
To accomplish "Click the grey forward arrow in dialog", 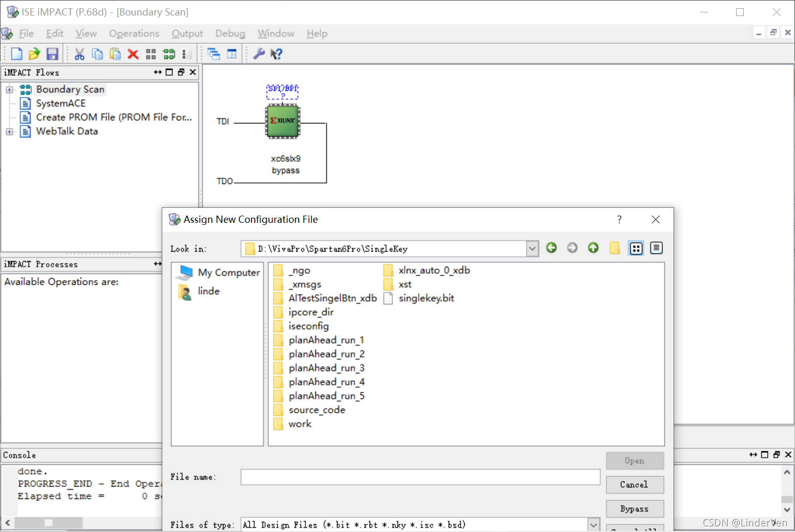I will point(572,248).
